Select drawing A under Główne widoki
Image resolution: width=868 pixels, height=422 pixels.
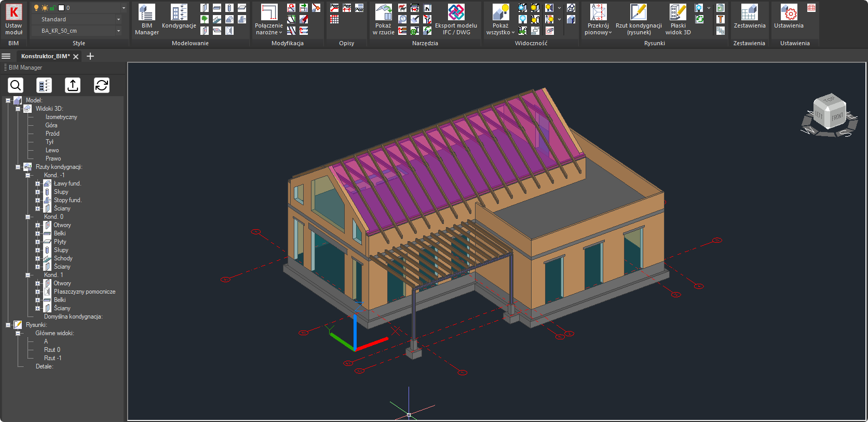pyautogui.click(x=46, y=341)
